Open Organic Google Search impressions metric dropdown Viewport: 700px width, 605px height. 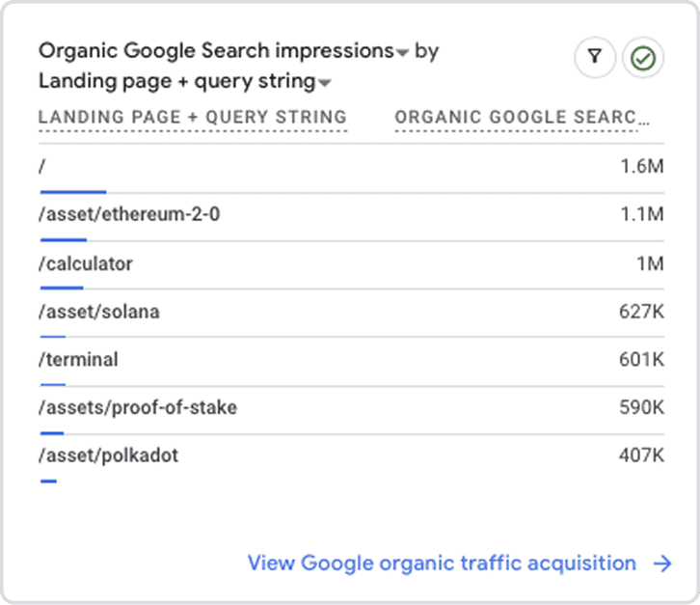tap(402, 52)
